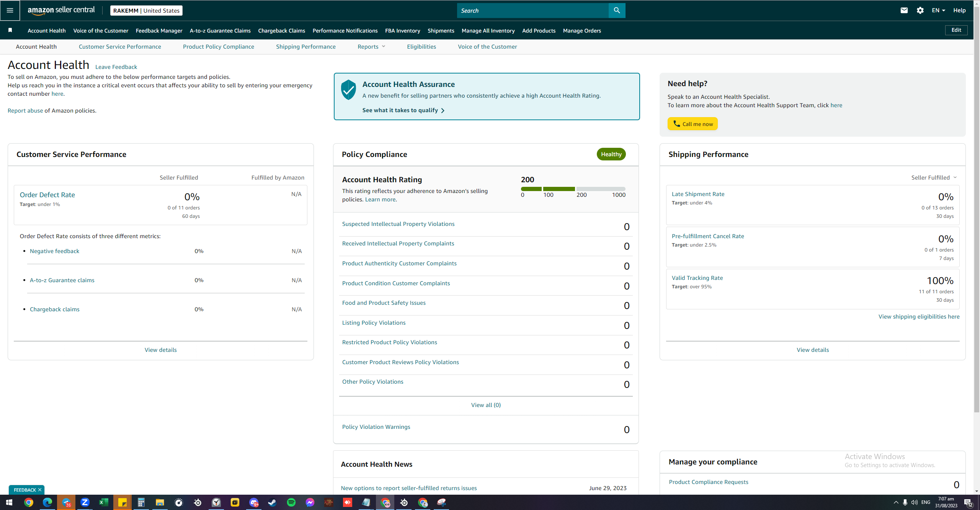Open Sticky Notes from the taskbar
The width and height of the screenshot is (980, 510).
click(x=122, y=502)
